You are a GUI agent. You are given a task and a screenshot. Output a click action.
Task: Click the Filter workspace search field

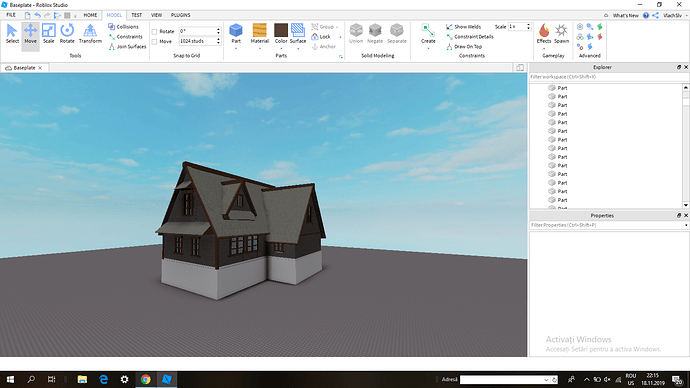click(x=609, y=77)
